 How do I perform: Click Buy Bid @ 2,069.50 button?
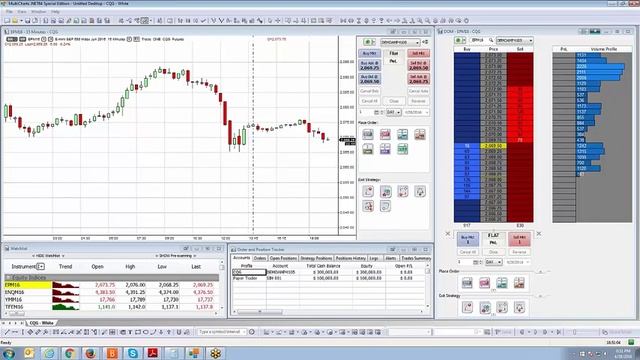[370, 79]
